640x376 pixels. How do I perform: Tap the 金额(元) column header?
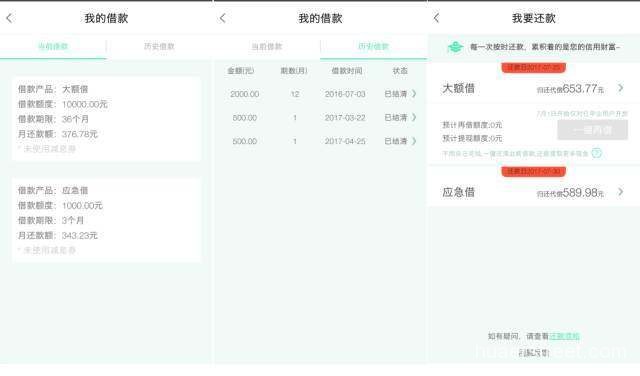tap(240, 71)
